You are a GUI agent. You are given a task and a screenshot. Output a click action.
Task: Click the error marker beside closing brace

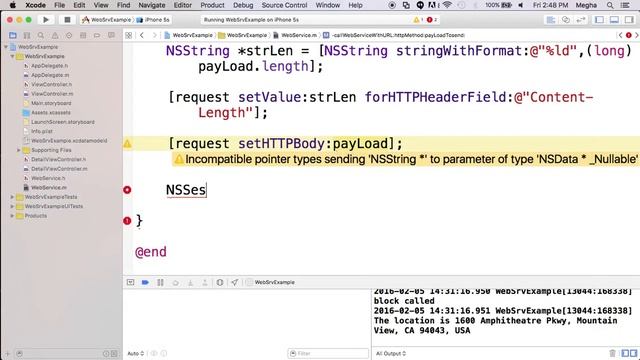(x=127, y=221)
